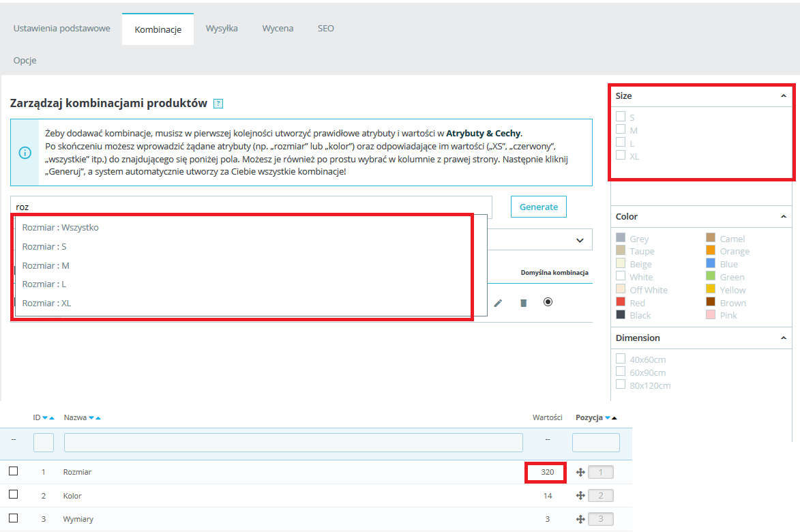This screenshot has width=800, height=532.
Task: Pick the Black color swatch
Action: click(x=621, y=314)
